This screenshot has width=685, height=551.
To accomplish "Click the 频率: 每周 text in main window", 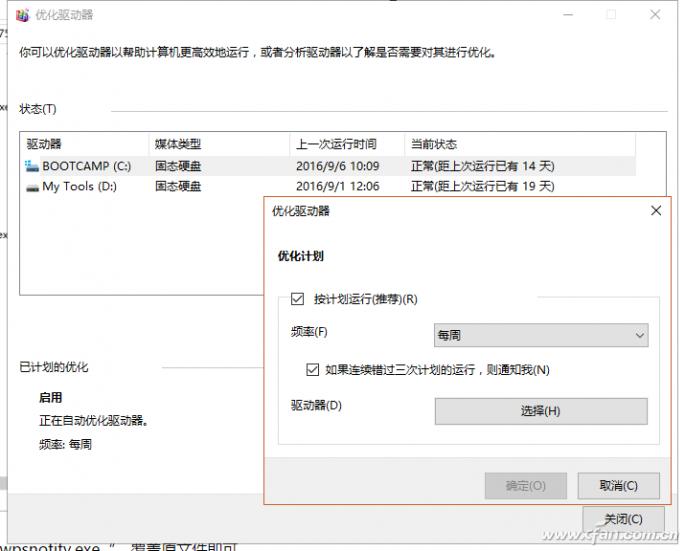I will (66, 444).
